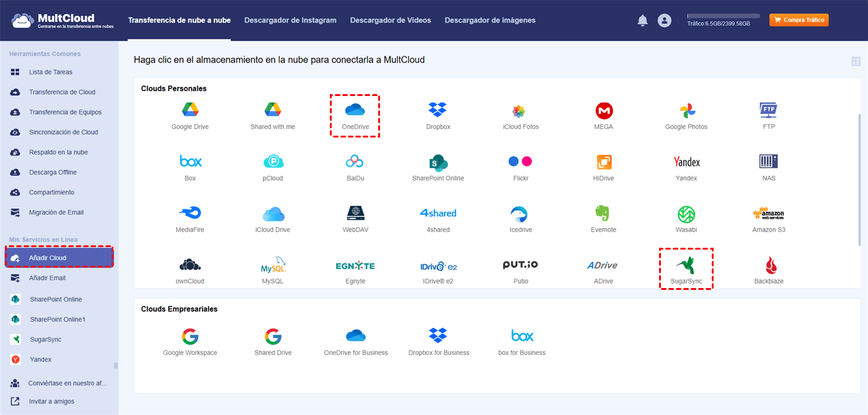The height and width of the screenshot is (415, 868).
Task: Select HiDrive cloud icon
Action: click(x=604, y=162)
